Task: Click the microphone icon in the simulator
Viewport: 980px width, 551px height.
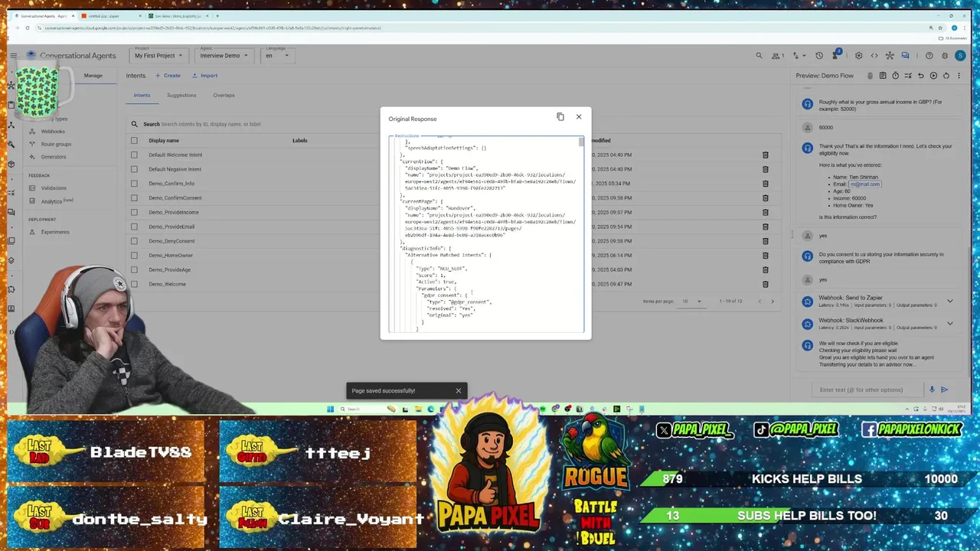Action: (x=932, y=390)
